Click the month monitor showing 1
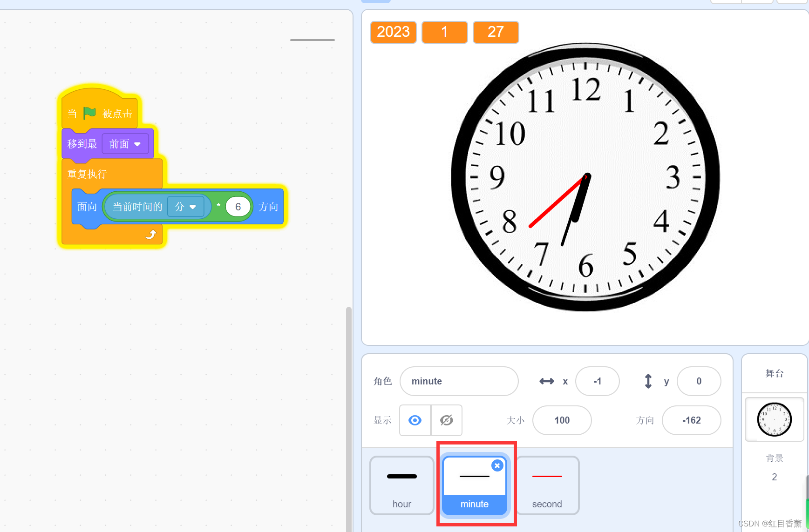 pos(445,32)
